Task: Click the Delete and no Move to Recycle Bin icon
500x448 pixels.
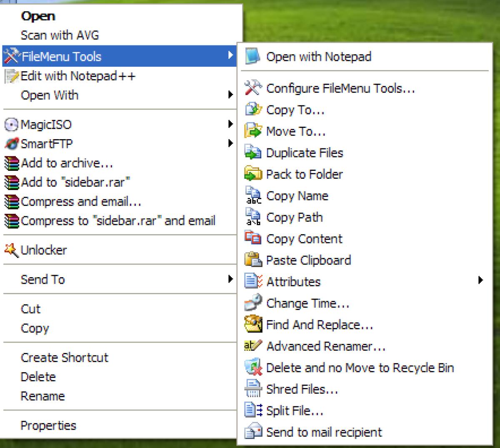Action: (253, 367)
